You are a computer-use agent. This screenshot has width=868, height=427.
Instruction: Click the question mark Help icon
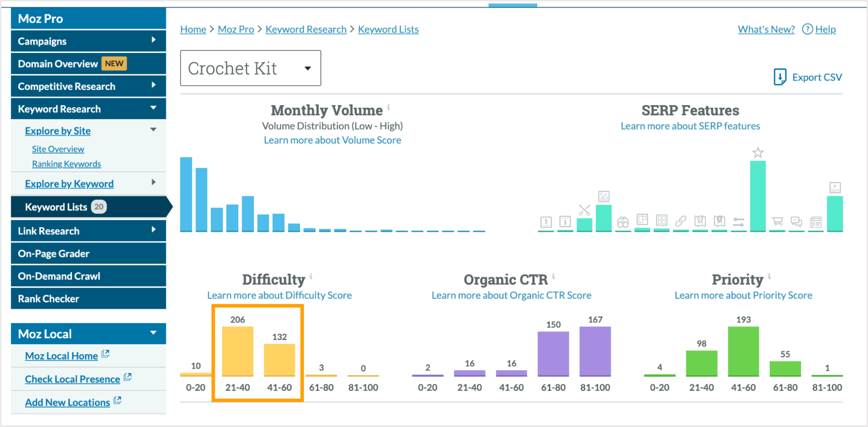pos(807,29)
